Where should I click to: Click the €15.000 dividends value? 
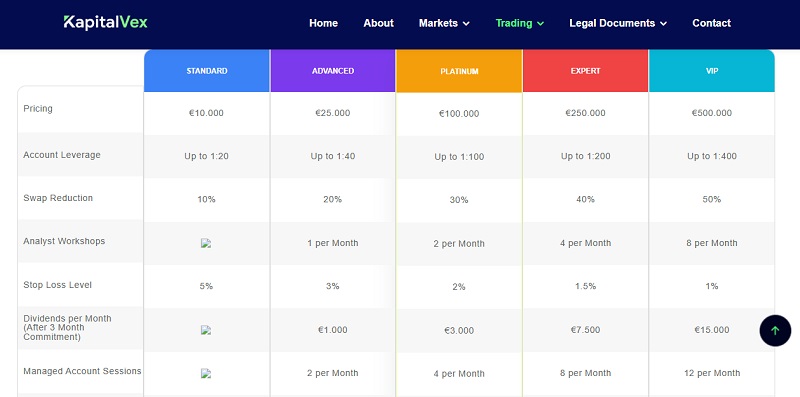tap(712, 330)
